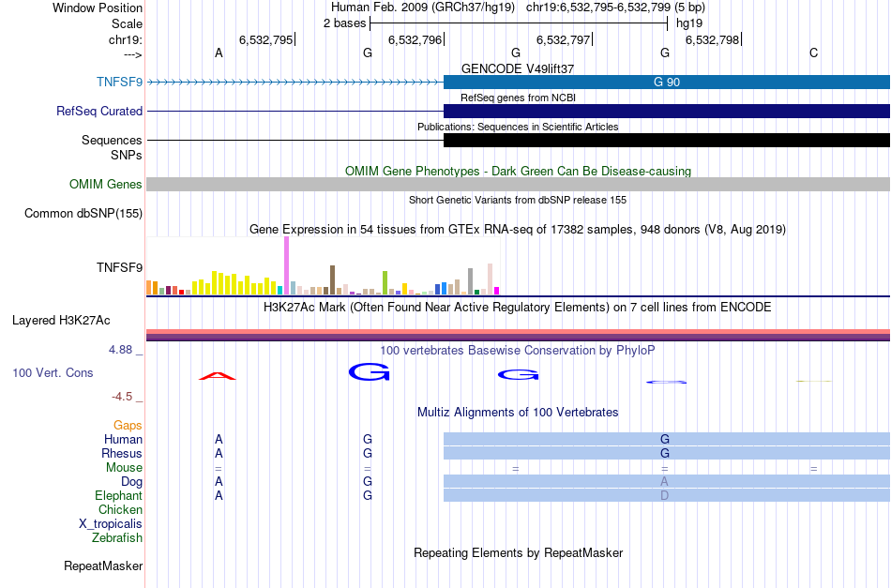This screenshot has width=891, height=588.
Task: Click the orange Gaps row label
Action: 128,425
